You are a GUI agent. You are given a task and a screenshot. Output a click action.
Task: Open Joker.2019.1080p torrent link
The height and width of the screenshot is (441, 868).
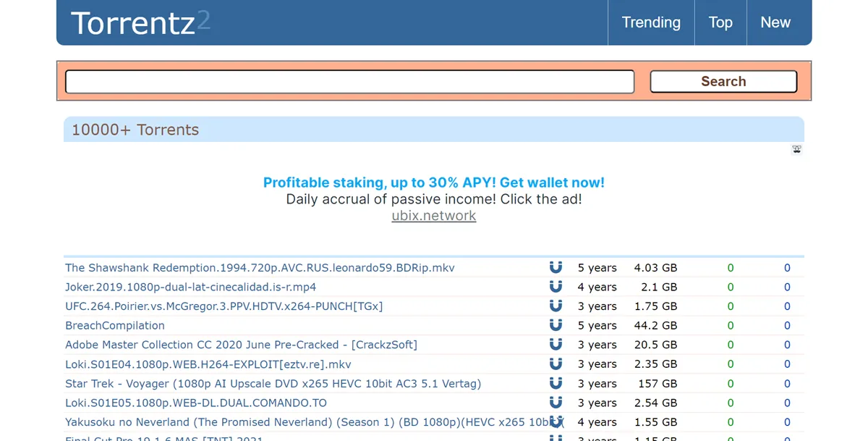pos(190,287)
